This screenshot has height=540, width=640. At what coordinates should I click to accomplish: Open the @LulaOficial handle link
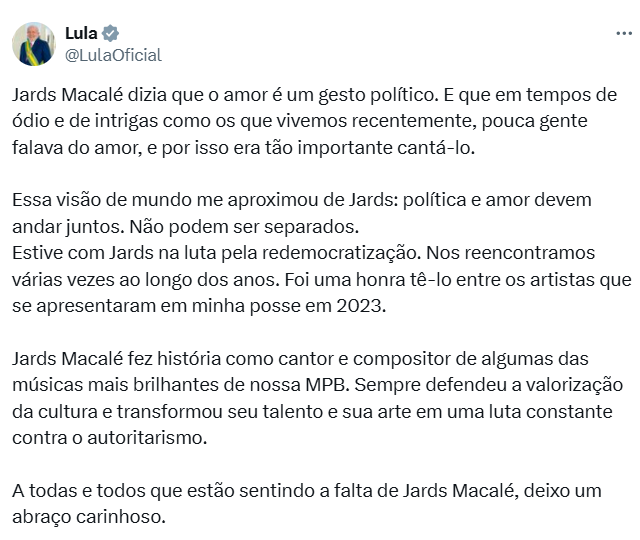pos(112,55)
